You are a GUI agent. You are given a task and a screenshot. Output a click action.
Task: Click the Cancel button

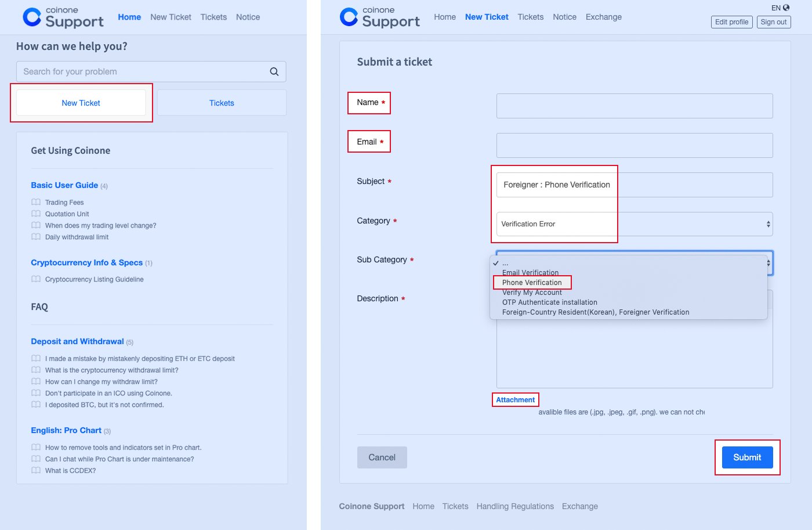382,457
